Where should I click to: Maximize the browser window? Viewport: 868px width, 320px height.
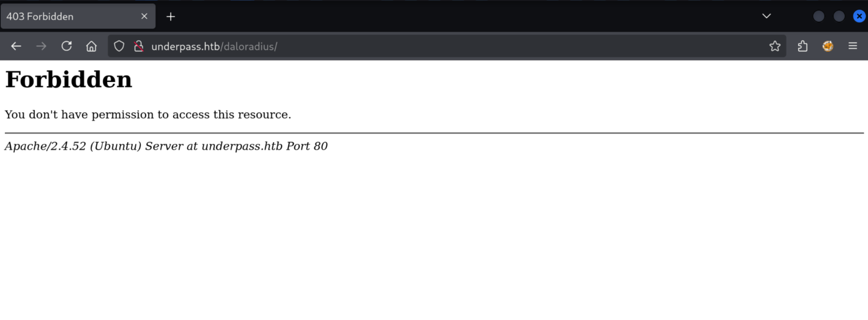tap(839, 16)
